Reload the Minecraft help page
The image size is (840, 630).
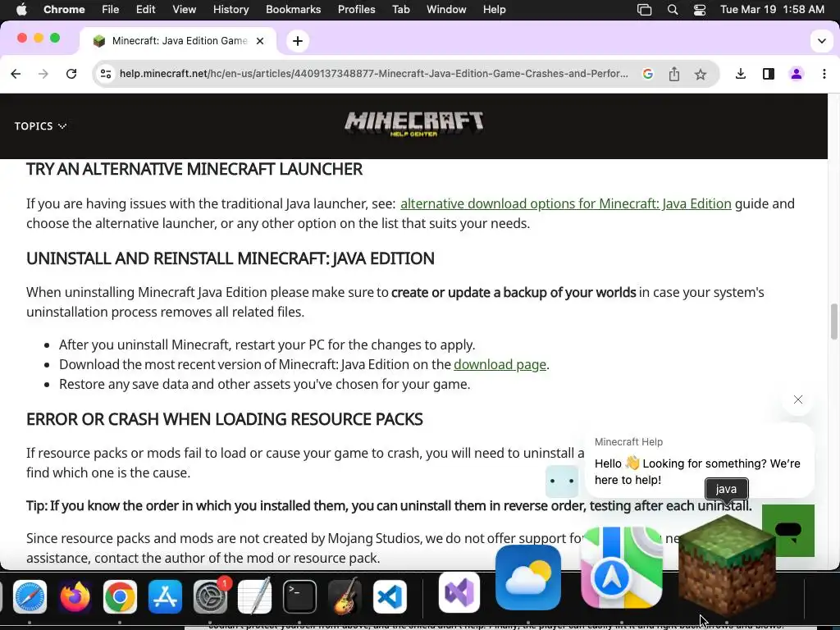pos(71,74)
